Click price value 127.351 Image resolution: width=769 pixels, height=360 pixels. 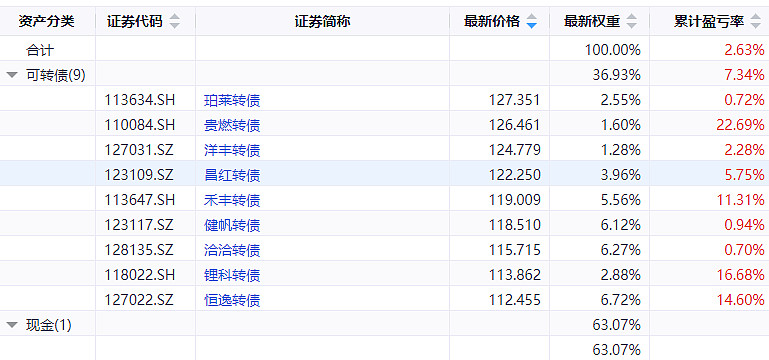click(514, 100)
